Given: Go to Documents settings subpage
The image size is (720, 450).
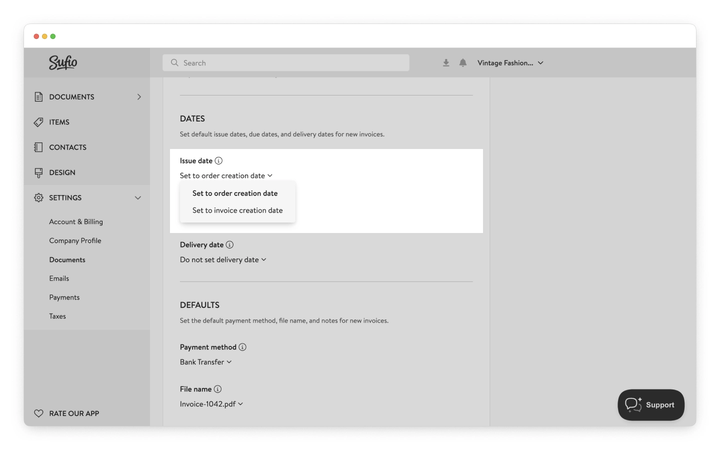Looking at the screenshot, I should click(67, 260).
